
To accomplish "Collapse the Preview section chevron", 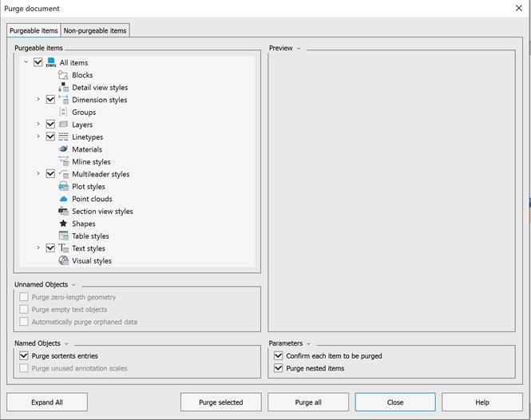I will tap(299, 49).
